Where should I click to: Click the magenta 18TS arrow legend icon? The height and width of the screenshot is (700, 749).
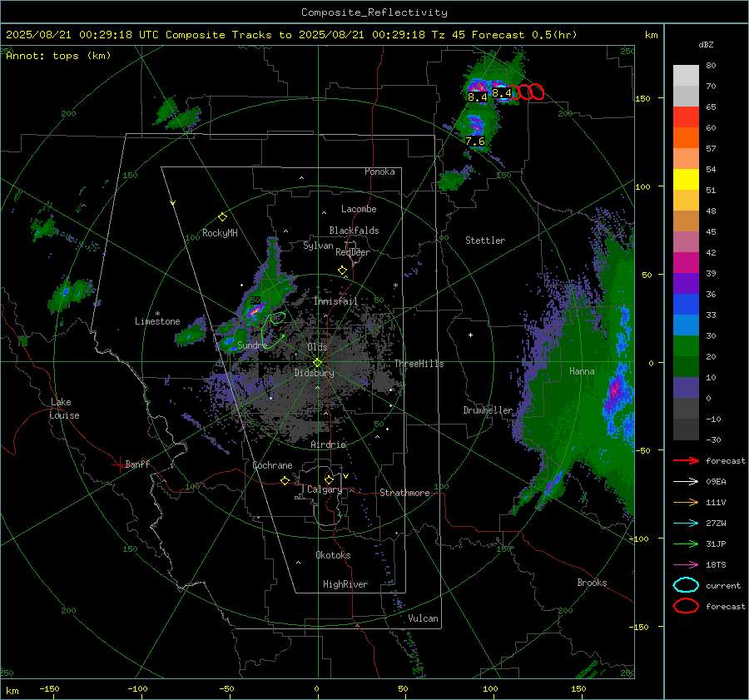686,565
